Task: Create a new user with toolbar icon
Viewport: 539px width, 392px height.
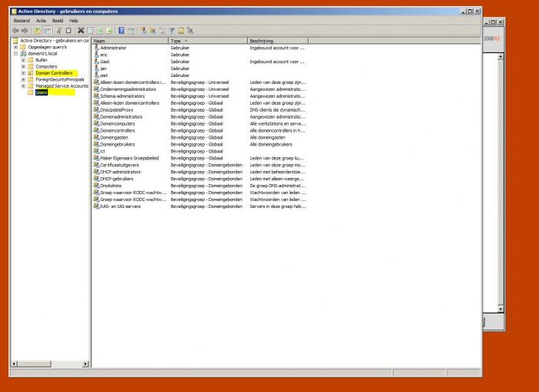Action: [144, 31]
